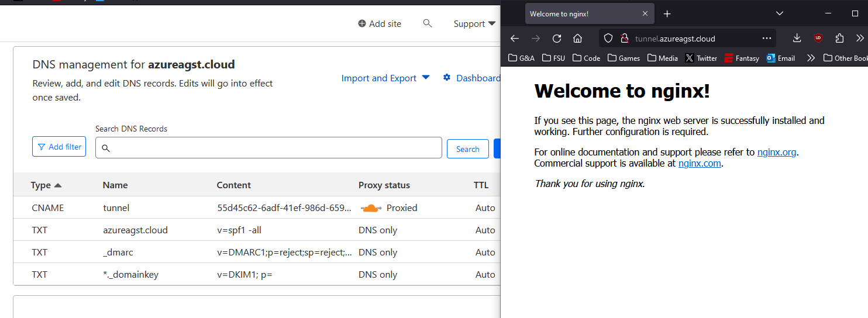
Task: Click the DNS Search button
Action: (x=468, y=149)
